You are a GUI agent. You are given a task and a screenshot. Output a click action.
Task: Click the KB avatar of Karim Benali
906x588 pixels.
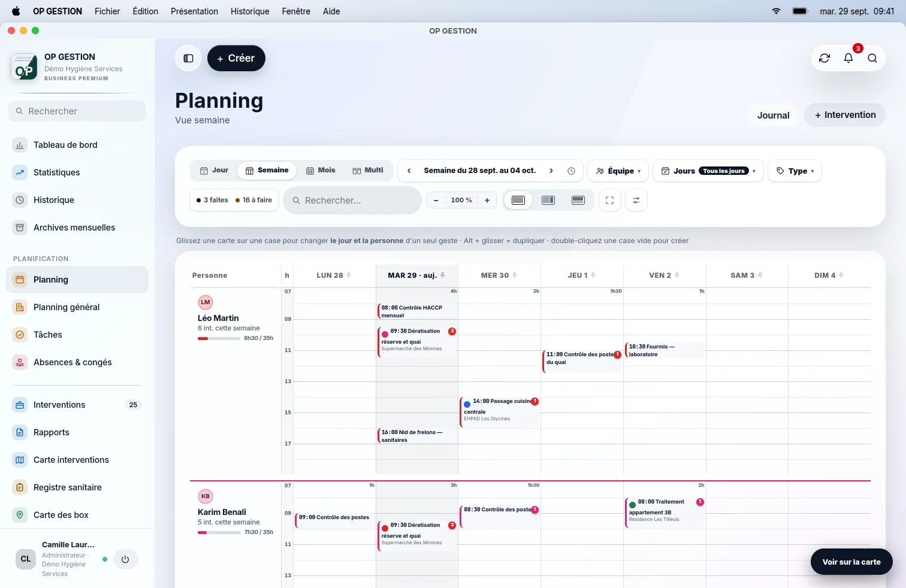tap(206, 496)
